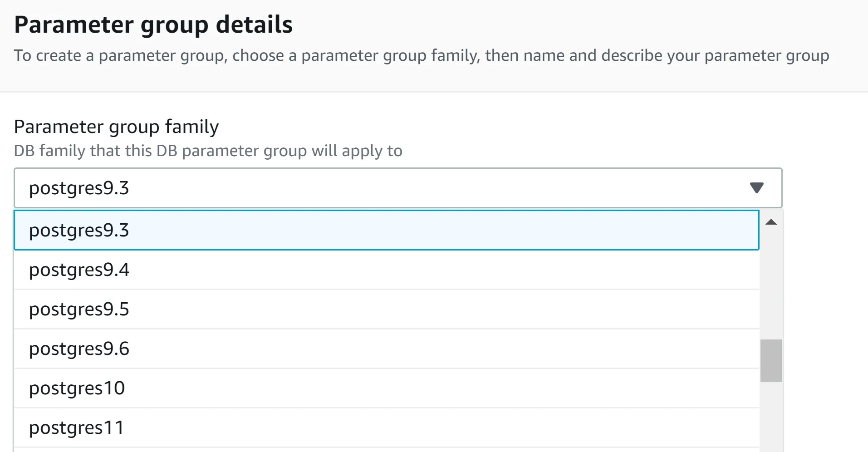The image size is (868, 452).
Task: Pick the PostgreSQL 10 entry
Action: (386, 388)
